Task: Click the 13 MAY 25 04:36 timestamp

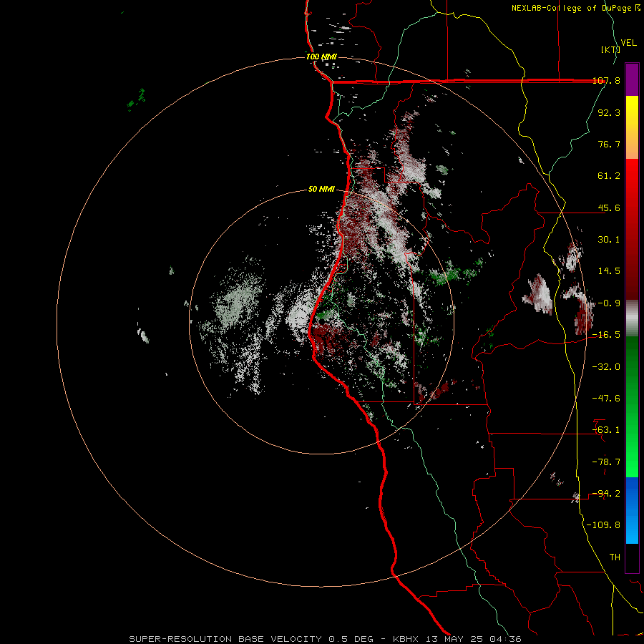Action: point(474,639)
